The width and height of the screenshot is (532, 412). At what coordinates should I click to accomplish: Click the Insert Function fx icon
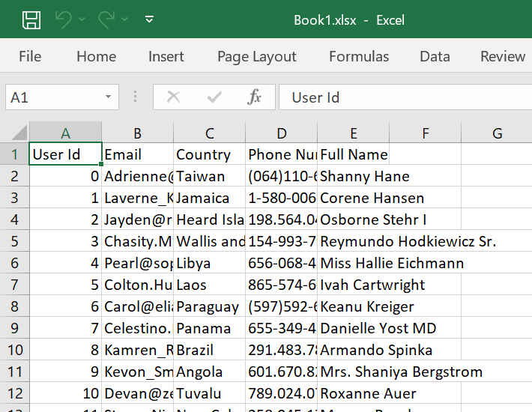(x=255, y=97)
